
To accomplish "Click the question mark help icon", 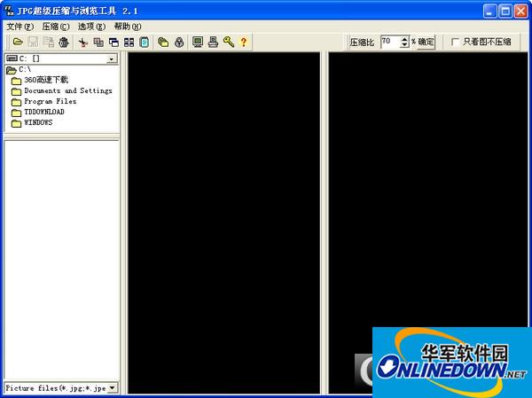I will [244, 42].
